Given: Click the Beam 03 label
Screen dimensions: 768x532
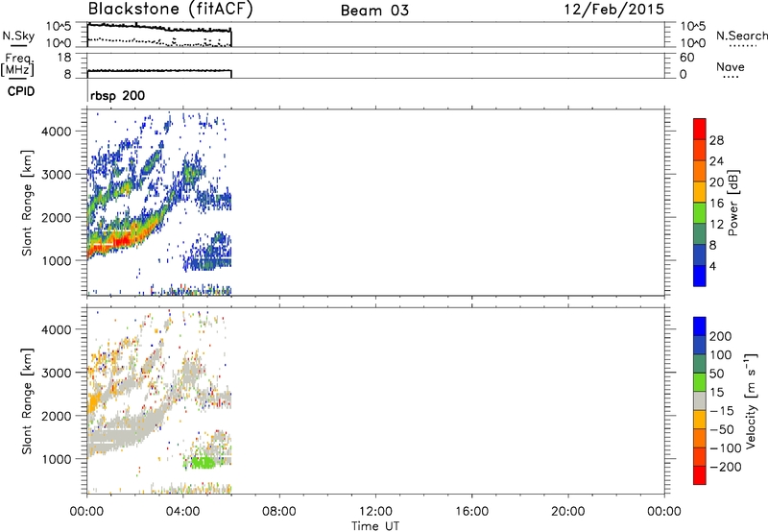Looking at the screenshot, I should click(x=374, y=11).
